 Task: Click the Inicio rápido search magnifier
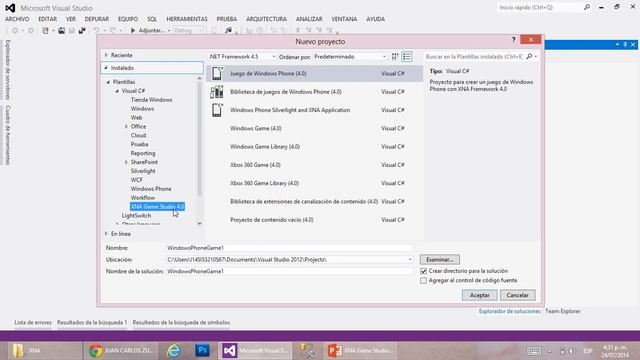click(x=587, y=7)
